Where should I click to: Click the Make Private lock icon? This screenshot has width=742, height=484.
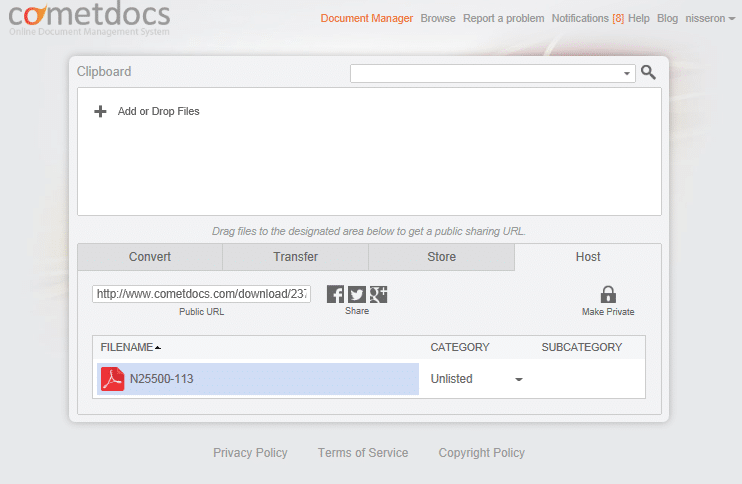tap(608, 294)
